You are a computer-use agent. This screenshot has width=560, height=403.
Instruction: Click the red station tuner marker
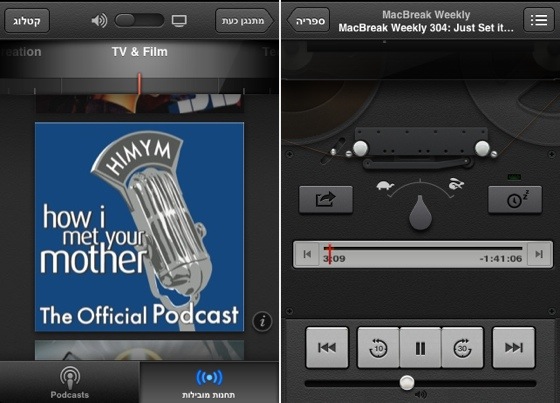(140, 83)
